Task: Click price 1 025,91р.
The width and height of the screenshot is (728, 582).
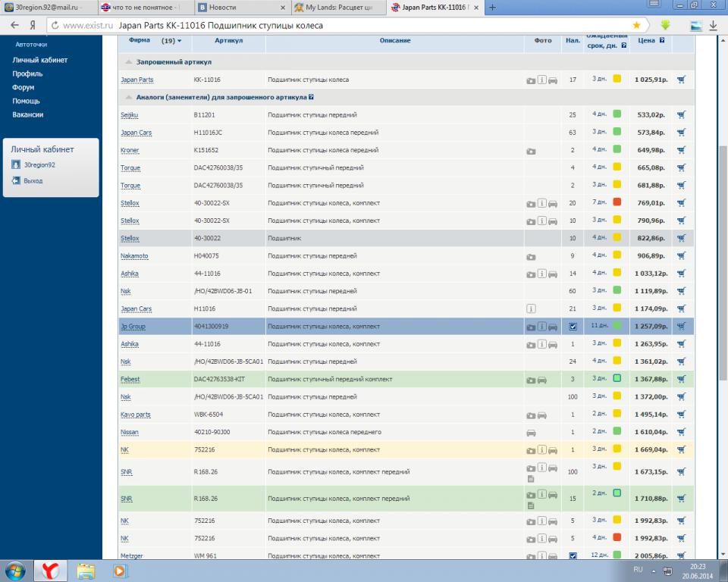Action: tap(651, 80)
